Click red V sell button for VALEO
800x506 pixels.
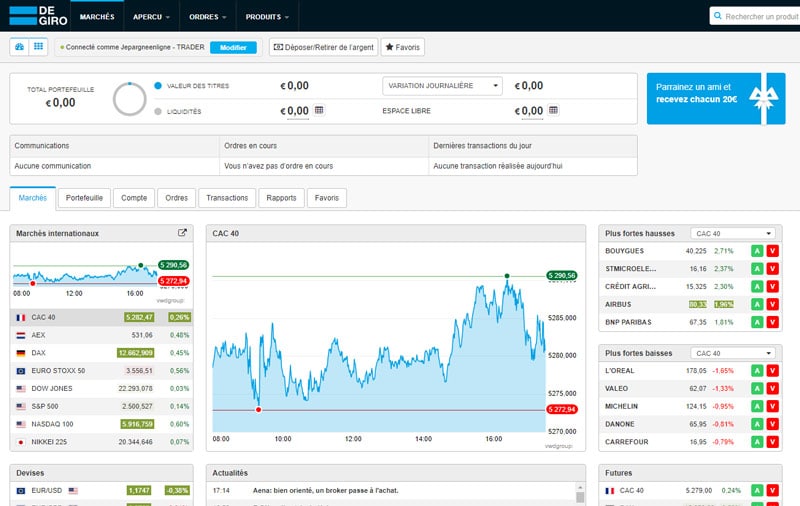coord(772,389)
